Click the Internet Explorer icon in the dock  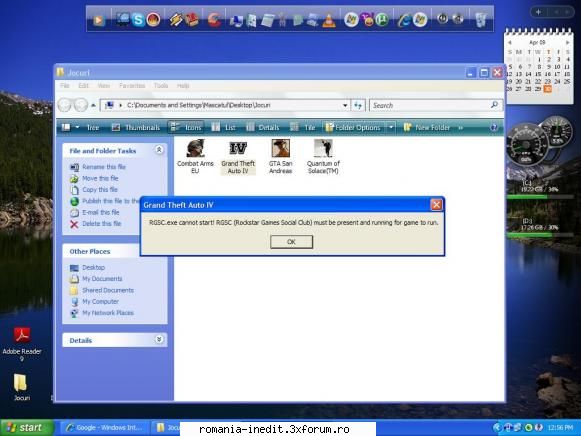(x=404, y=20)
